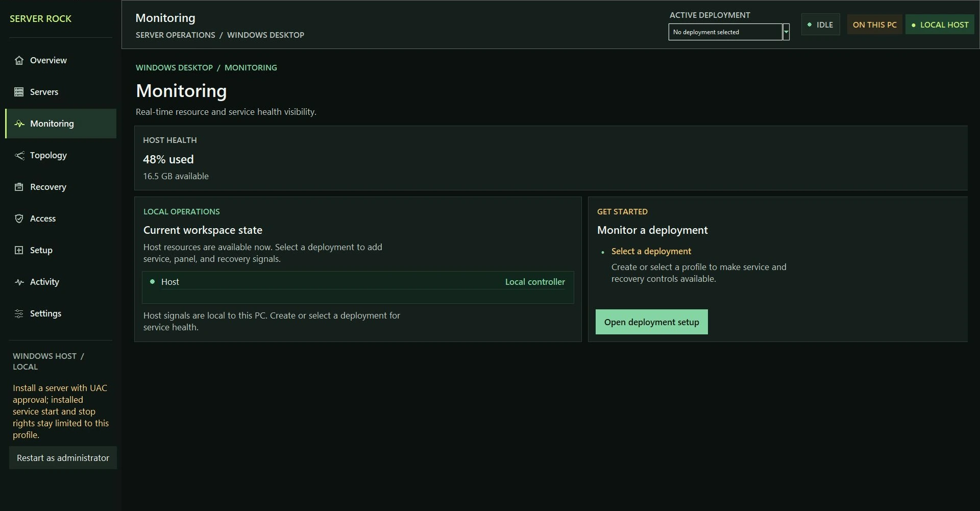Click the Monitoring pulse icon
Screen dimensions: 980x511
point(19,124)
